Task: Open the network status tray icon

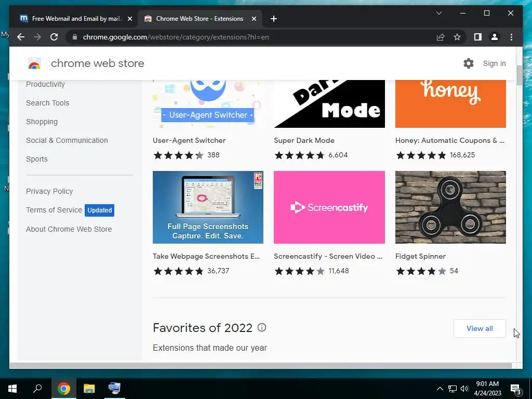Action: pyautogui.click(x=453, y=389)
